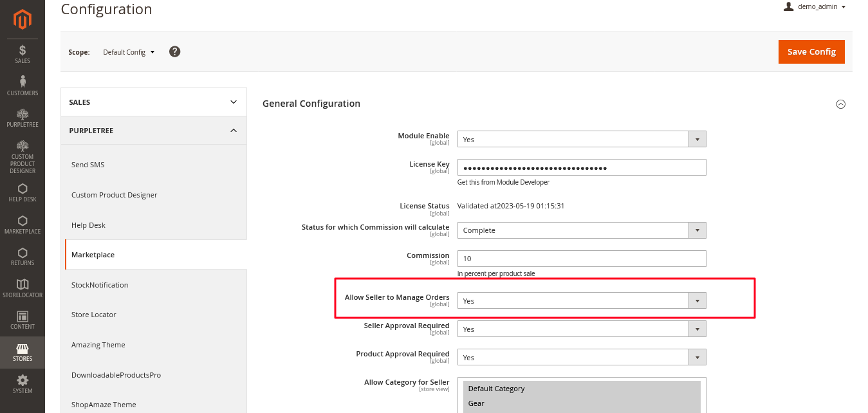Image resolution: width=868 pixels, height=413 pixels.
Task: Collapse the PURPLETREE config tab group
Action: point(154,131)
